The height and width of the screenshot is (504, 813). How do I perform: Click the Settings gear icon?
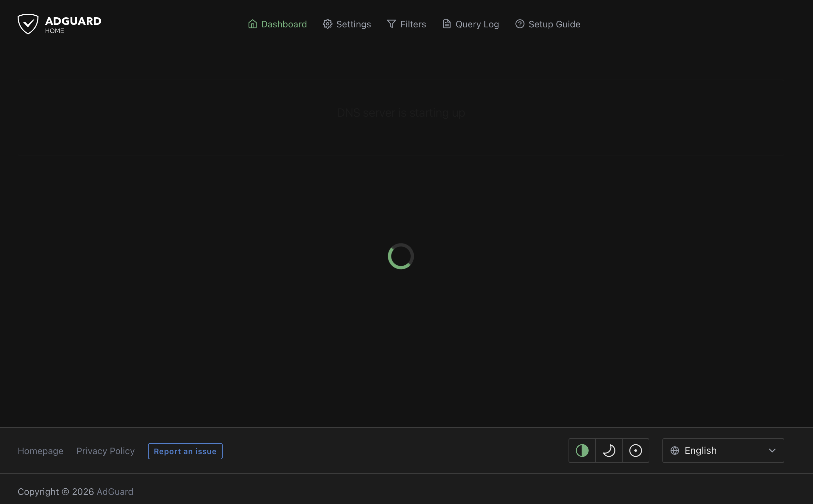327,24
